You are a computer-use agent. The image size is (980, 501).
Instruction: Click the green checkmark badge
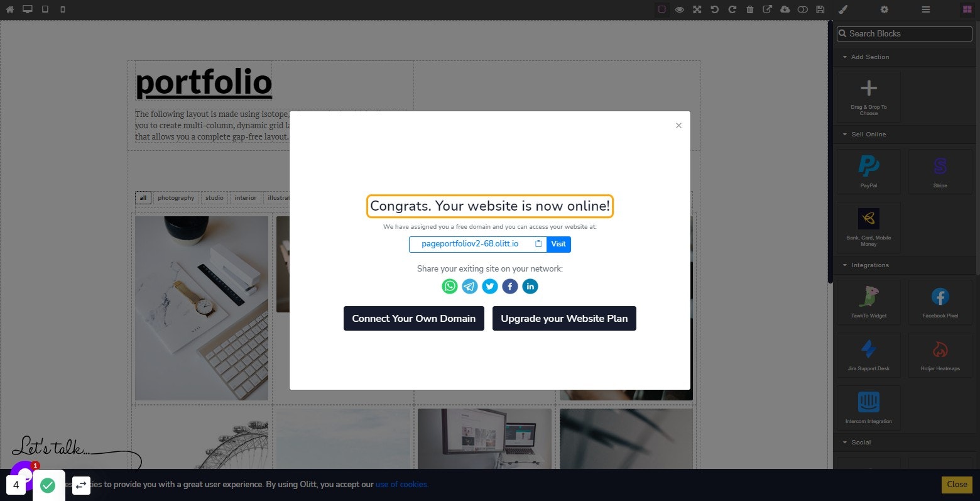48,485
